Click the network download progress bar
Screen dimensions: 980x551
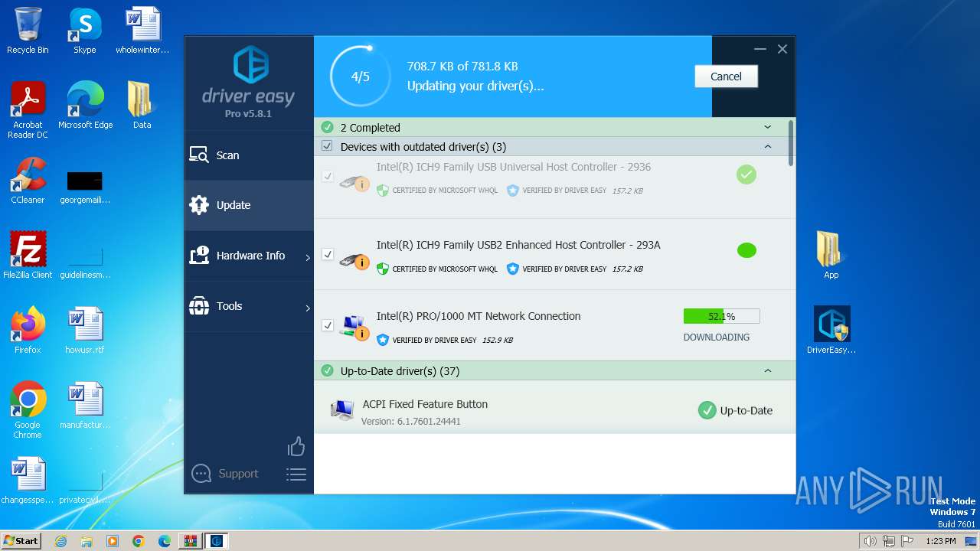tap(721, 316)
